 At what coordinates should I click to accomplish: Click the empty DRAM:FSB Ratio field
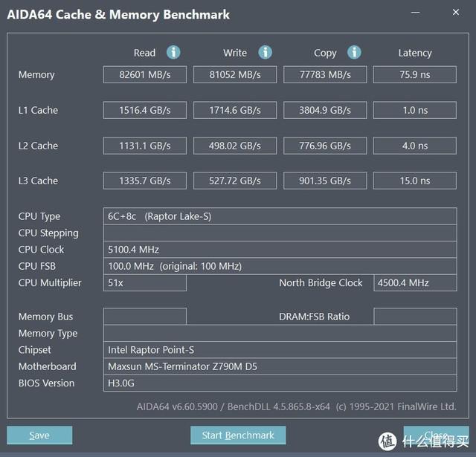click(415, 317)
